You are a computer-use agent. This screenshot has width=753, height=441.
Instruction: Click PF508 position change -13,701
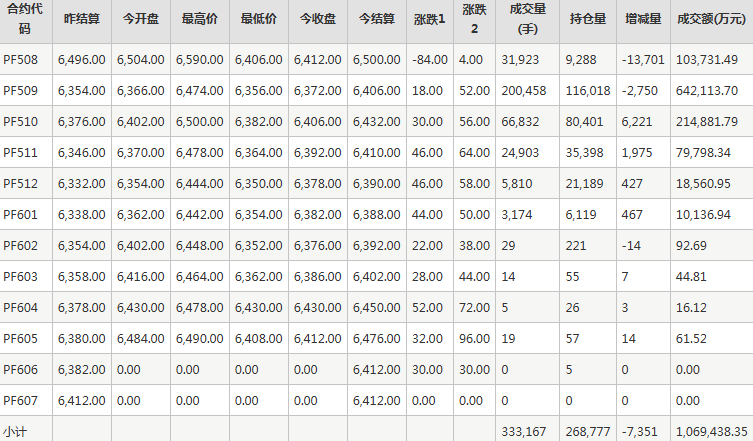pos(643,60)
